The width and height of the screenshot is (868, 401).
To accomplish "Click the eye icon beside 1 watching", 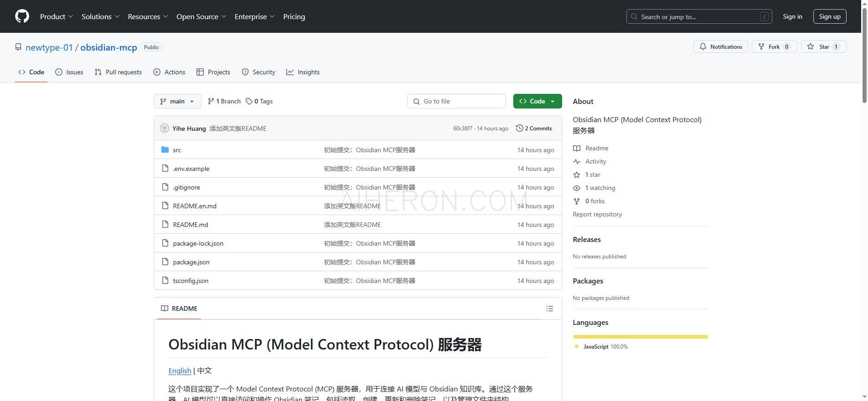I will [577, 188].
